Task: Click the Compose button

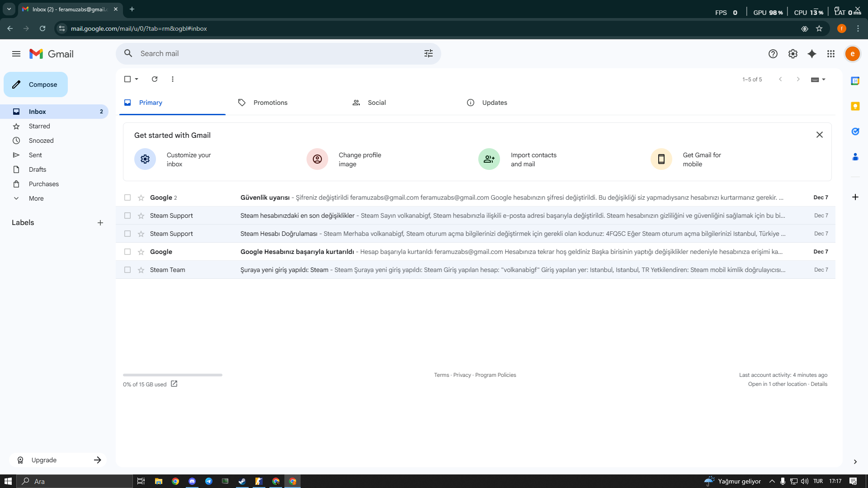Action: click(36, 84)
